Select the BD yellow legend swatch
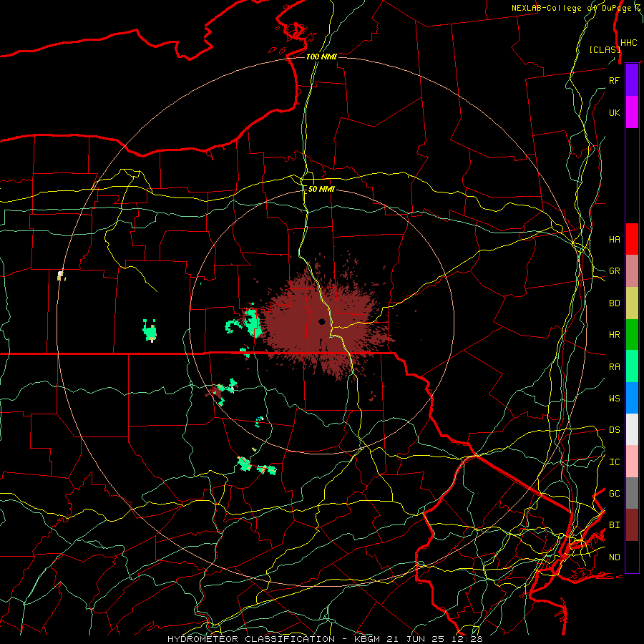 (632, 303)
